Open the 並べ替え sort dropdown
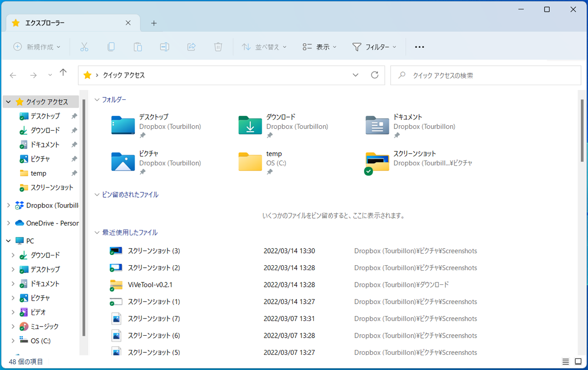 pos(264,47)
